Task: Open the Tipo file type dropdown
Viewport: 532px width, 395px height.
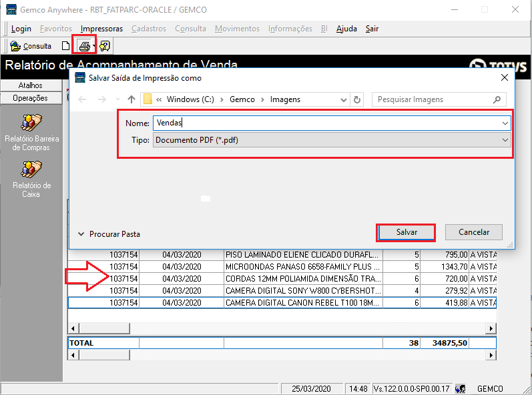Action: (505, 140)
